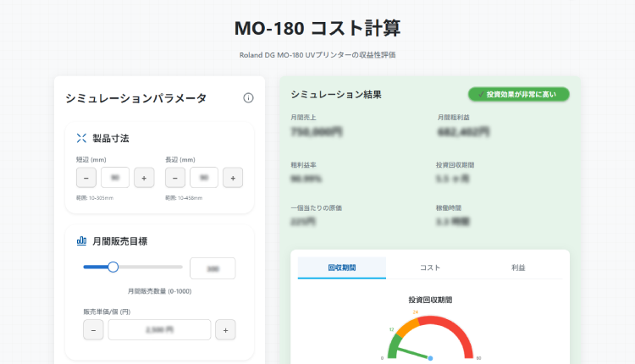Click the 月間粗利益 label
The height and width of the screenshot is (364, 635).
tap(453, 118)
